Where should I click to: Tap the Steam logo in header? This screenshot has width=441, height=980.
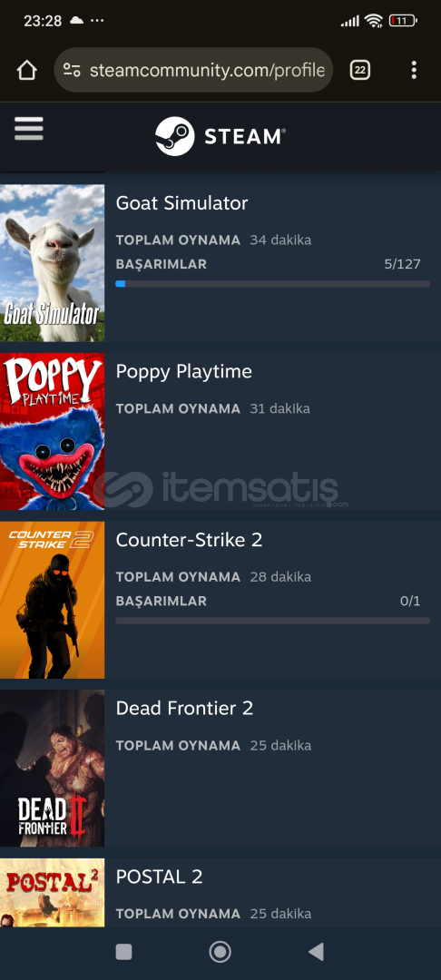[x=220, y=136]
